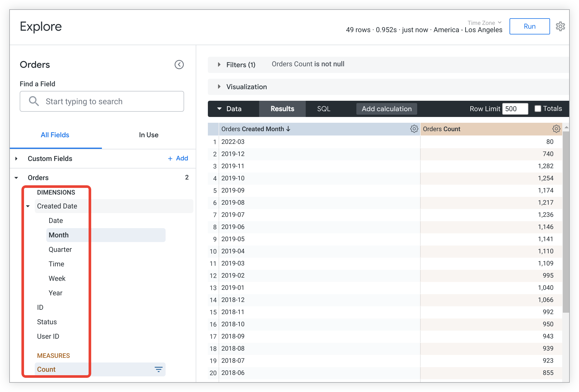Collapse the field picker with arrow icon
The image size is (579, 392).
(179, 65)
